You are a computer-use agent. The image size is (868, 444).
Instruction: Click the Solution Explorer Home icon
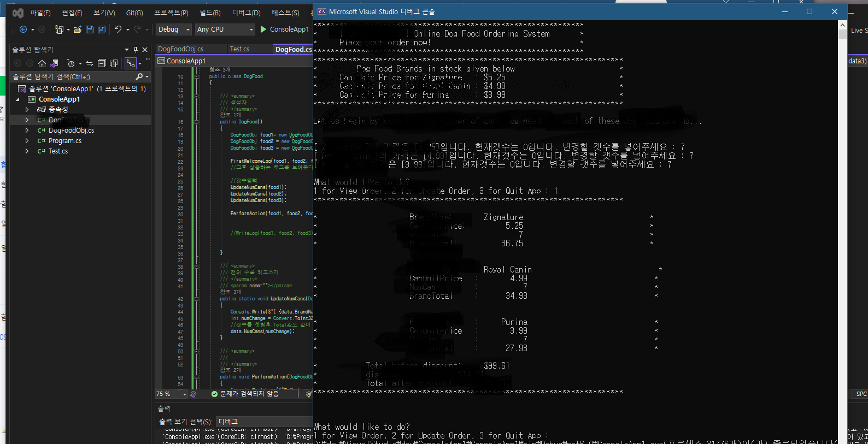42,63
